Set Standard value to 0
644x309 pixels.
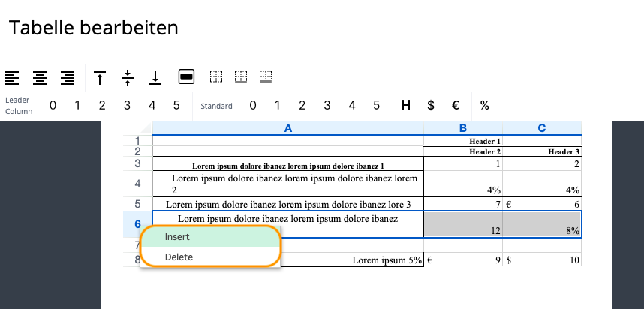click(253, 106)
